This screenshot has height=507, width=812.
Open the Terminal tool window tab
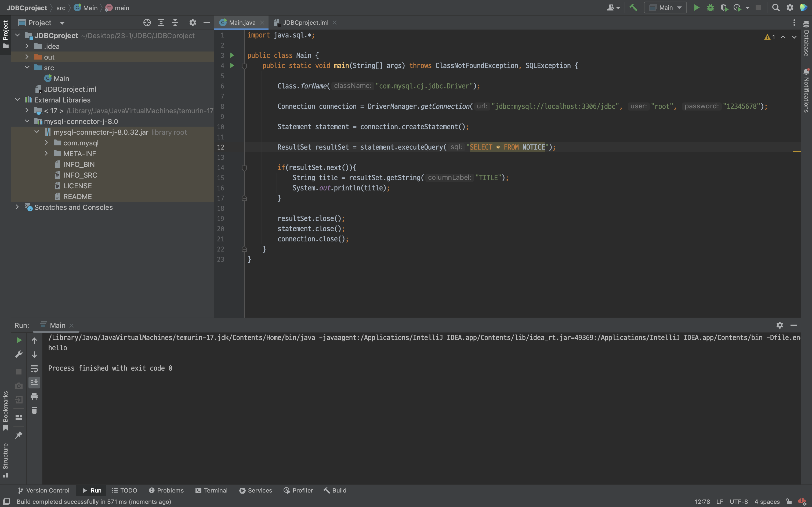[211, 490]
